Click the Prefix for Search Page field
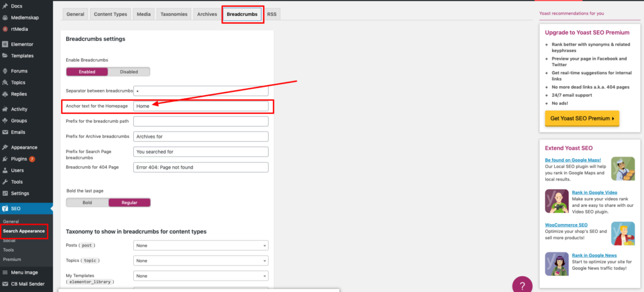Screen dimensions: 644x292 click(201, 152)
